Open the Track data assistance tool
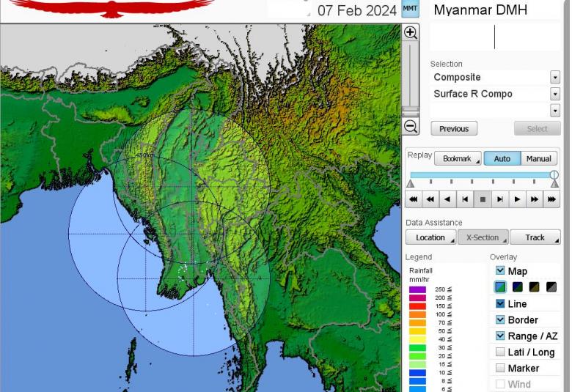Viewport: 572px width, 392px height. pos(535,237)
